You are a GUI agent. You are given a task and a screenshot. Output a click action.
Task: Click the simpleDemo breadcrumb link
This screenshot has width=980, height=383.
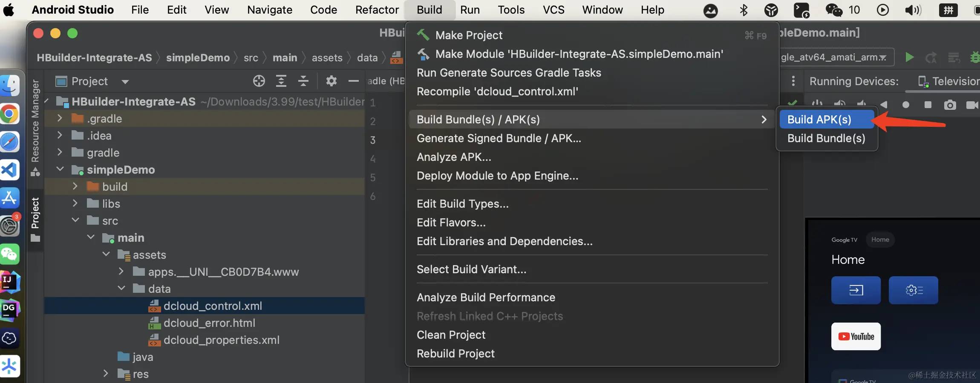pyautogui.click(x=198, y=58)
